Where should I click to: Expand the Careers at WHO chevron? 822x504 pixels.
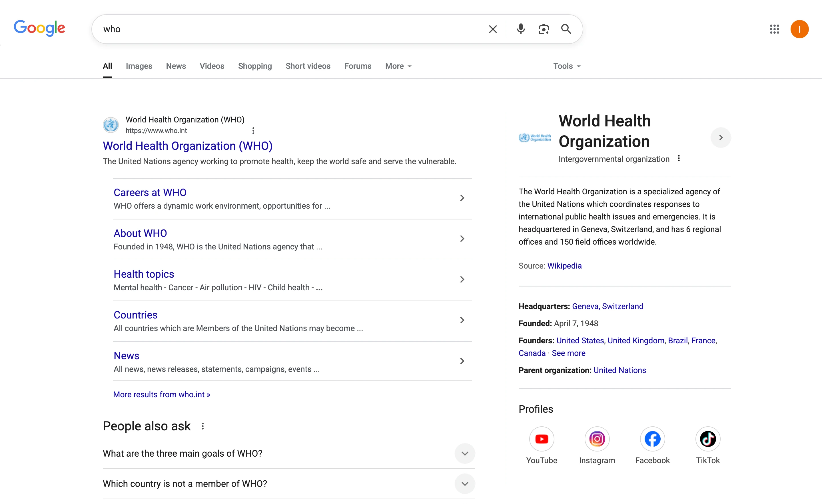pyautogui.click(x=462, y=198)
